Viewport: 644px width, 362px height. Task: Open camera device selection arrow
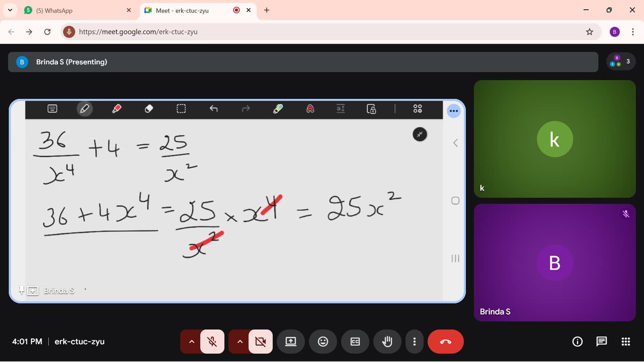239,341
